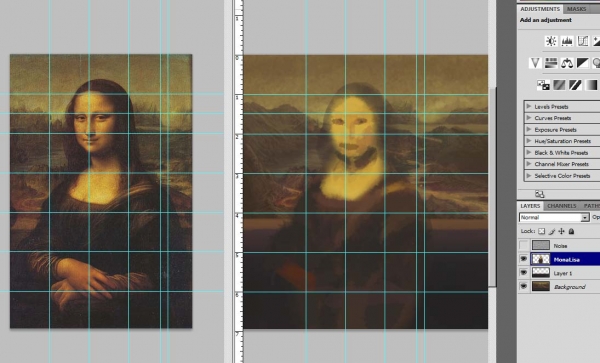The image size is (600, 363).
Task: Add a Curves adjustment
Action: 583,41
